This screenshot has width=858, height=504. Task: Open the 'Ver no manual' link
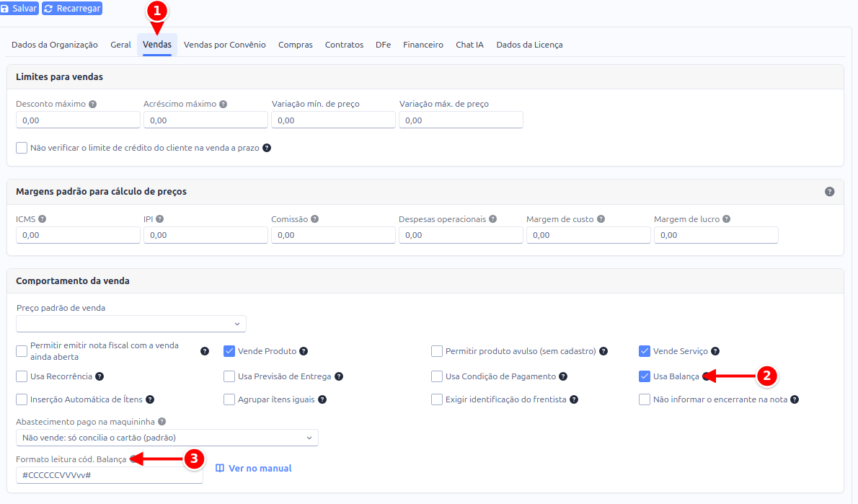(253, 469)
